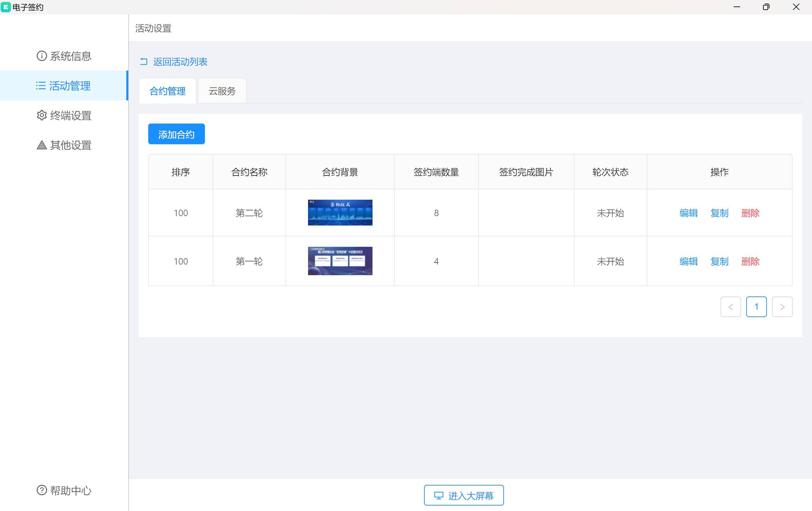Select the 活动管理 list icon in sidebar
The width and height of the screenshot is (812, 511).
click(41, 86)
